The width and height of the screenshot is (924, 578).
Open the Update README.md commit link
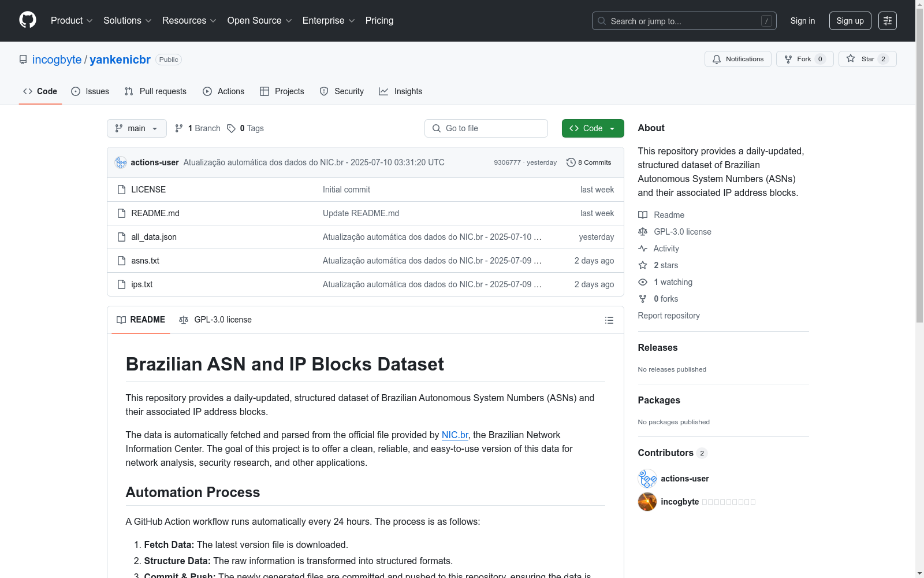click(x=361, y=213)
